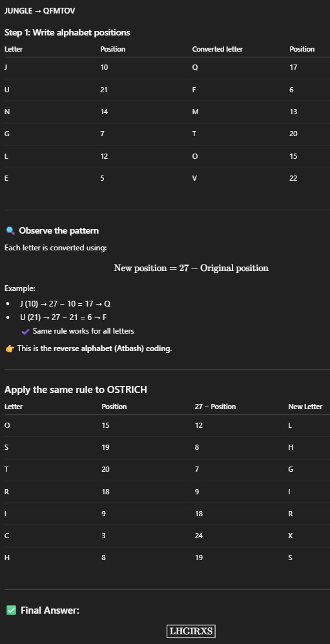Image resolution: width=330 pixels, height=644 pixels.
Task: Click the new letter X in the C row
Action: 290,536
